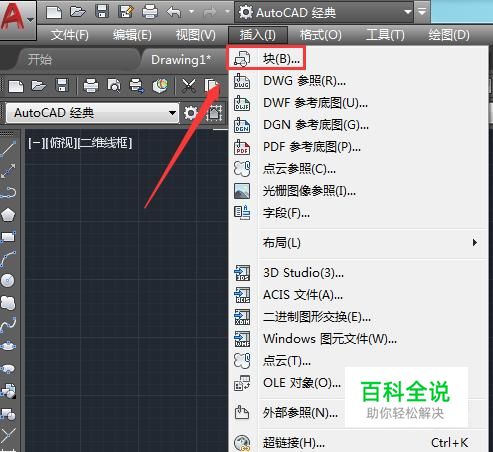
Task: Choose 光栅图像参照(I)... menu item
Action: click(x=358, y=191)
